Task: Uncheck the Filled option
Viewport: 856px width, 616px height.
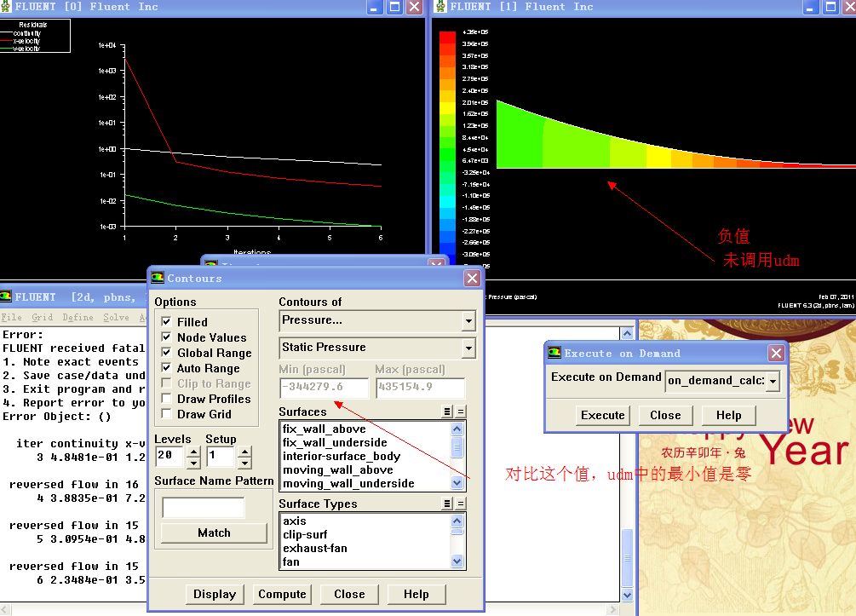Action: point(167,322)
